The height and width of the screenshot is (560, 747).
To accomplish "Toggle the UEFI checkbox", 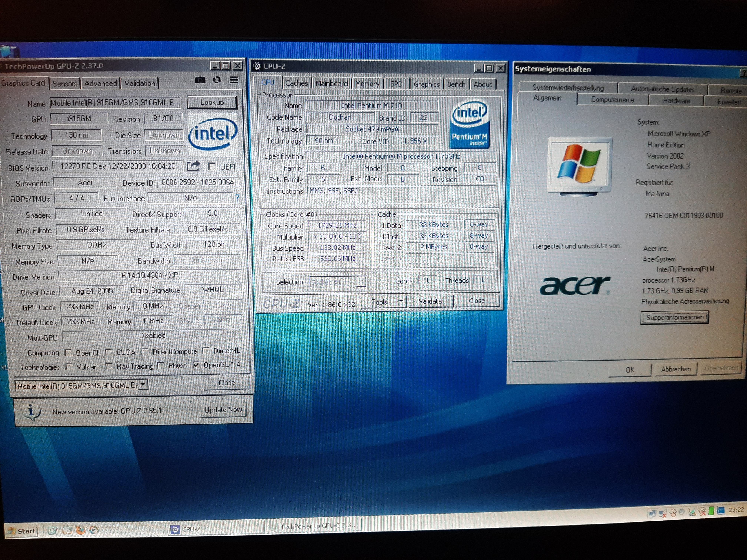I will coord(213,166).
